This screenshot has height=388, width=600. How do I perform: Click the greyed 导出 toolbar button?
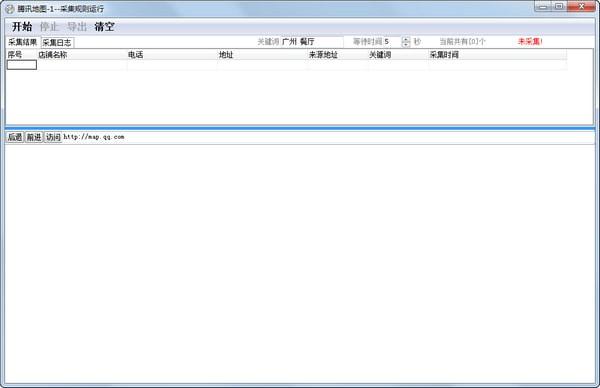[77, 27]
